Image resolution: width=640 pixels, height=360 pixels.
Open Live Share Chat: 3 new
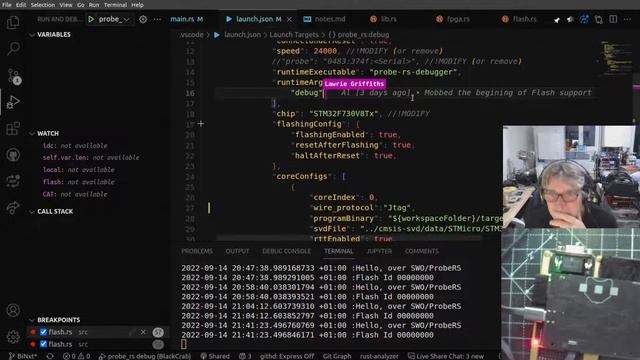pyautogui.click(x=446, y=356)
